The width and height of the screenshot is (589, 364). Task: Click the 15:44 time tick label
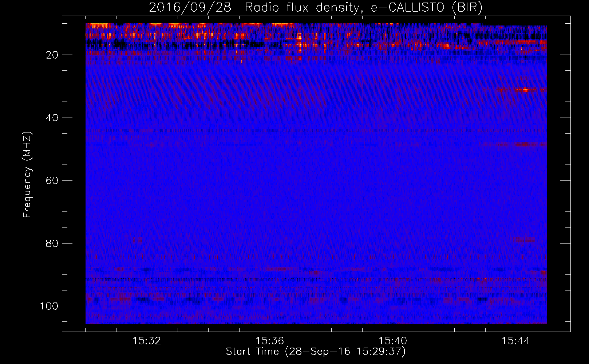click(516, 341)
